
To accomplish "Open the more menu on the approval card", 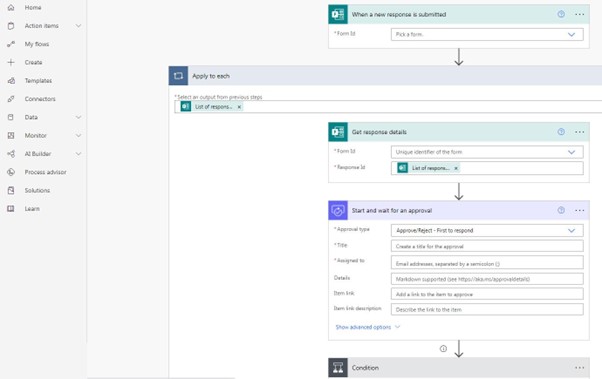I will pos(579,210).
